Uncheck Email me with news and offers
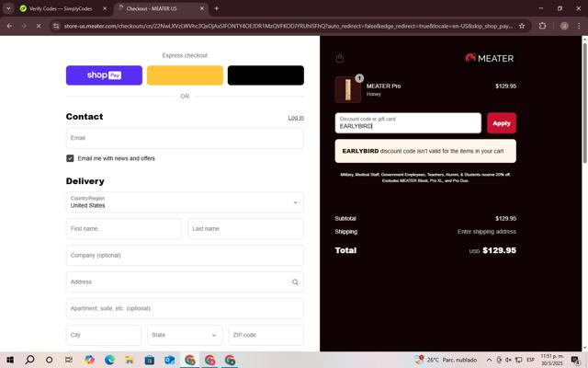The height and width of the screenshot is (368, 588). coord(70,158)
